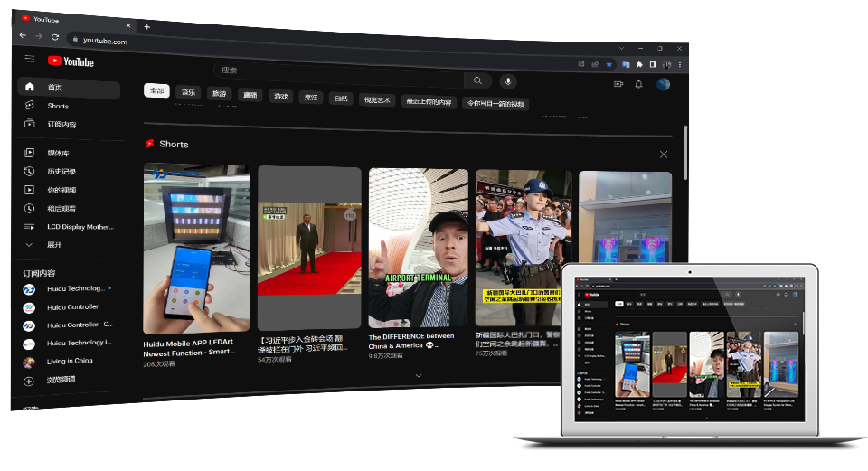Click the search magnifier button

click(x=477, y=80)
